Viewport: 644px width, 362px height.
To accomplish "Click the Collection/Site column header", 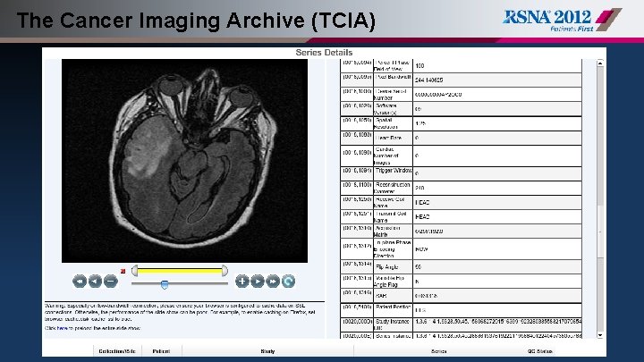I will point(117,351).
